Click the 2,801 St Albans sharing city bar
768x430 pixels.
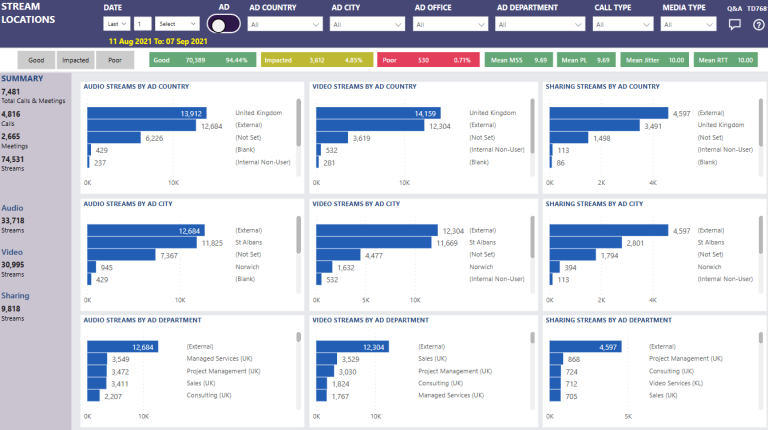pyautogui.click(x=586, y=243)
